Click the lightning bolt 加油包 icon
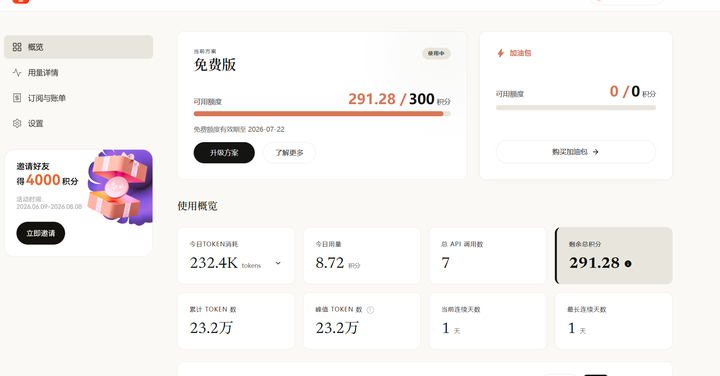This screenshot has width=720, height=376. pos(501,53)
